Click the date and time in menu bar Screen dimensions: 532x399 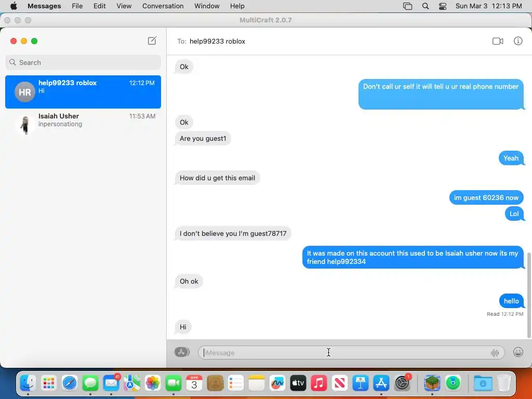488,6
